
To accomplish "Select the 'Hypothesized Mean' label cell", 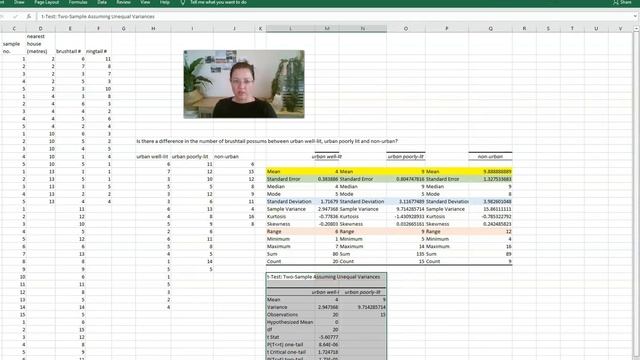I will coord(290,322).
